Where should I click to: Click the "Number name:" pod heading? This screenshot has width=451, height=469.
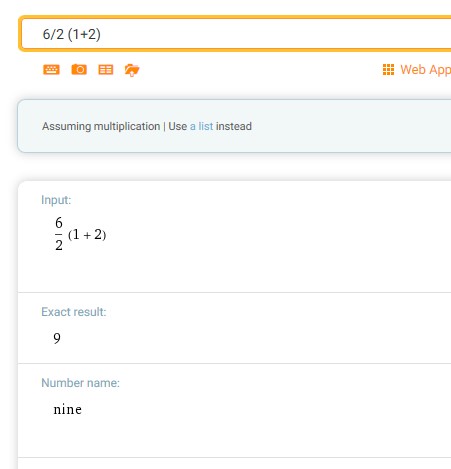(x=80, y=383)
